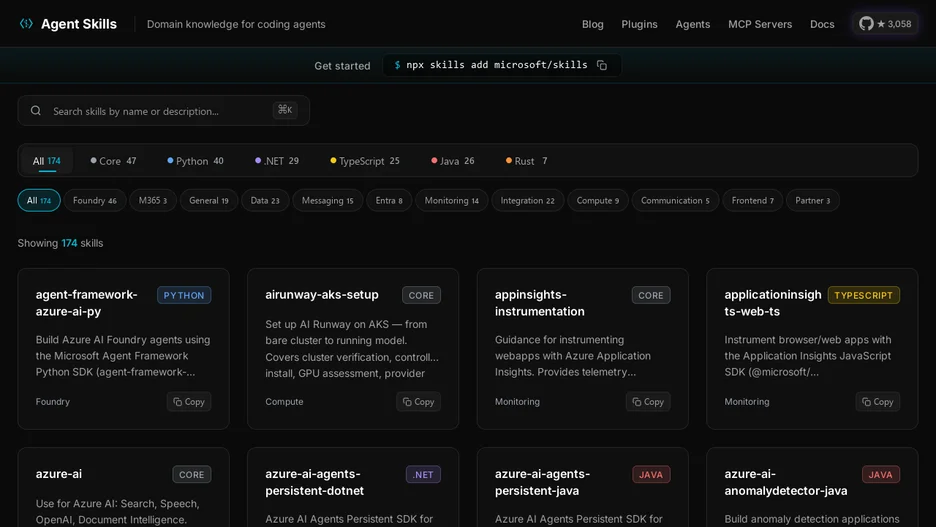The height and width of the screenshot is (527, 936).
Task: Filter by Rust 7 tab
Action: 526,161
